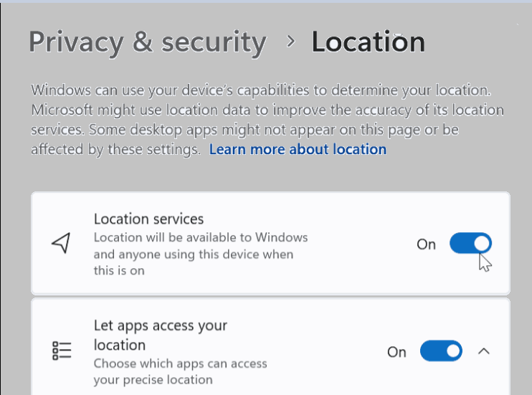The width and height of the screenshot is (532, 395).
Task: Click the Windows location intro paragraph
Action: 260,92
